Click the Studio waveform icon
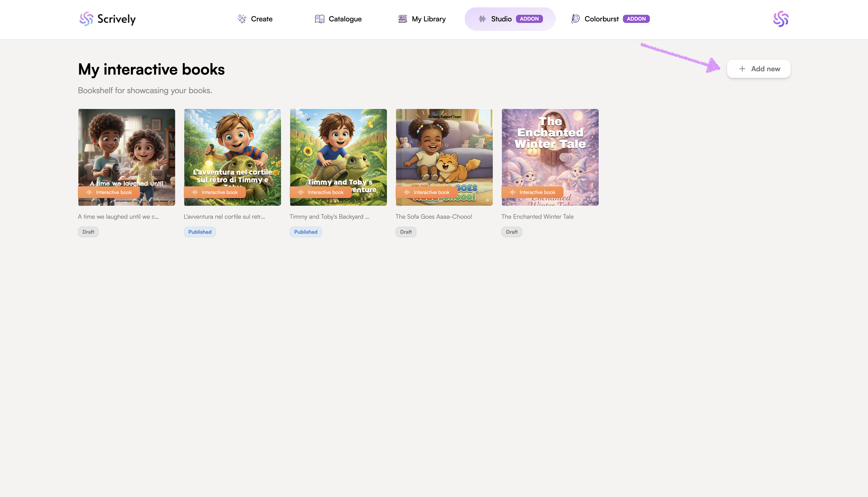 [482, 19]
